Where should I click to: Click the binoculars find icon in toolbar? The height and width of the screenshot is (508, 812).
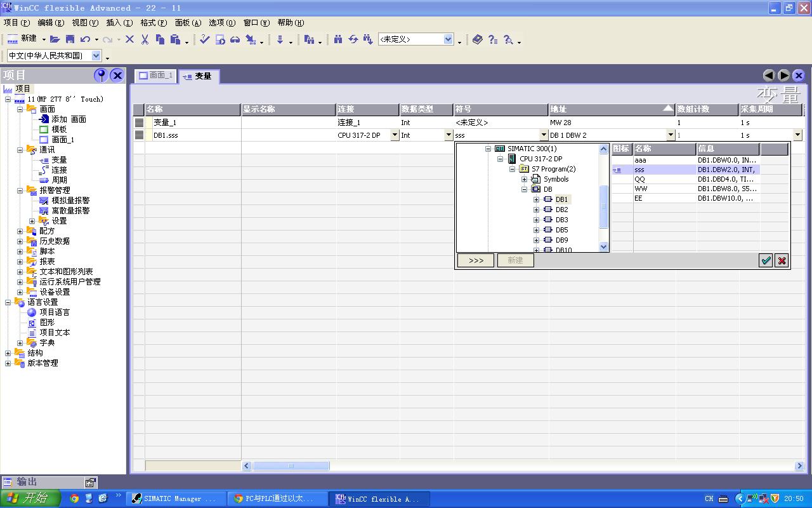point(338,39)
